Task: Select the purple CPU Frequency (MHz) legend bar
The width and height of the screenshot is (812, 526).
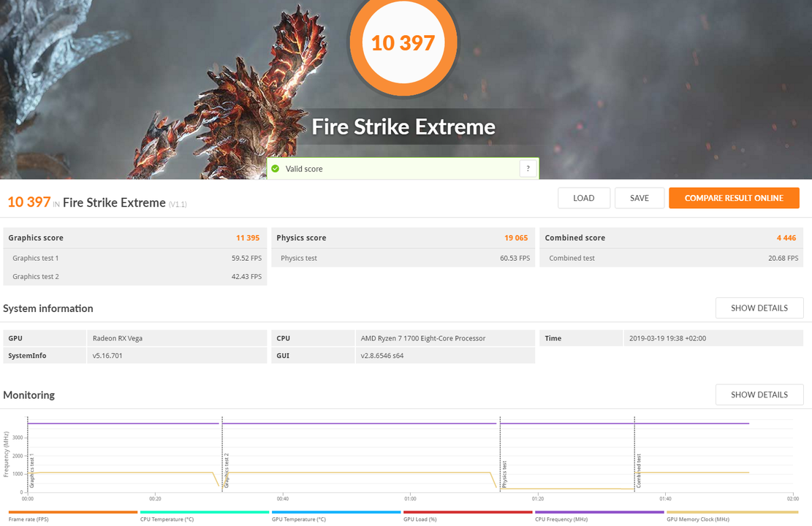Action: click(599, 512)
